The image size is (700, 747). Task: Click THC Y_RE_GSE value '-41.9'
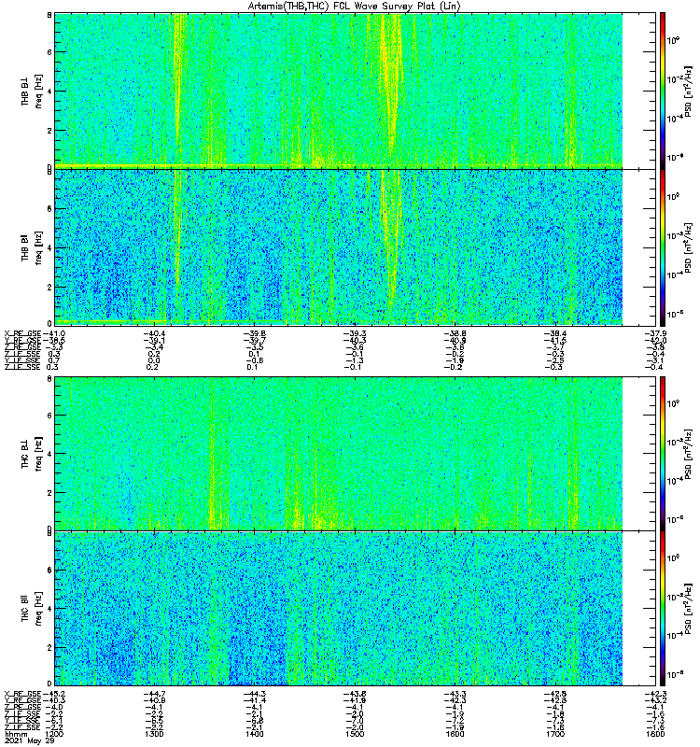[355, 700]
